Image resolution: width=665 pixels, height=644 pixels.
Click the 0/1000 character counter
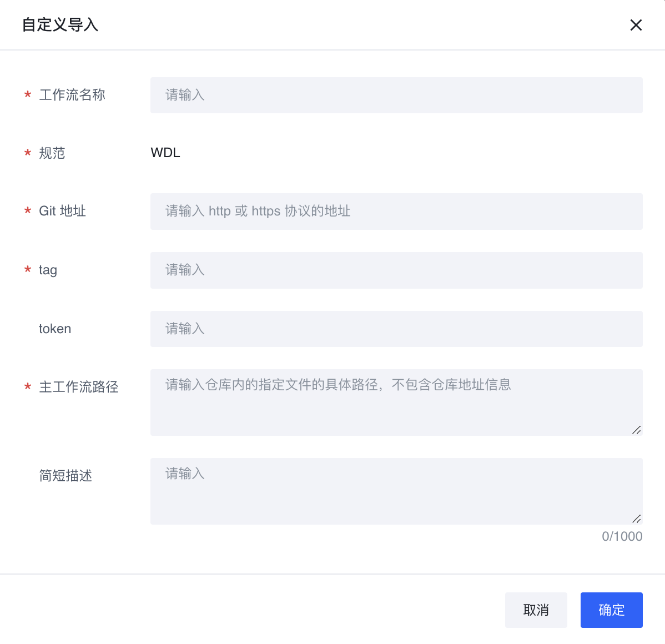pos(622,536)
